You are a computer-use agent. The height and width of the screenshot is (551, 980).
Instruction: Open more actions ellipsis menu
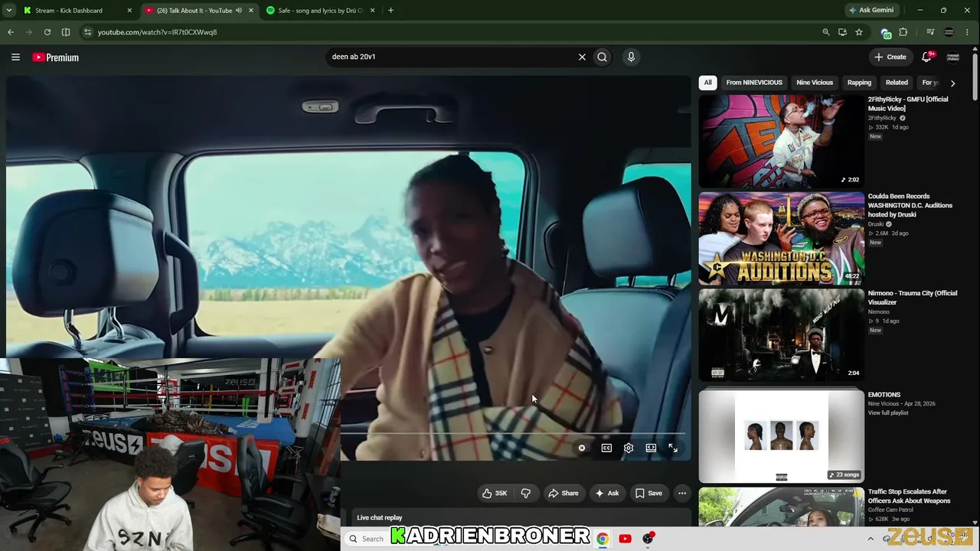(682, 494)
